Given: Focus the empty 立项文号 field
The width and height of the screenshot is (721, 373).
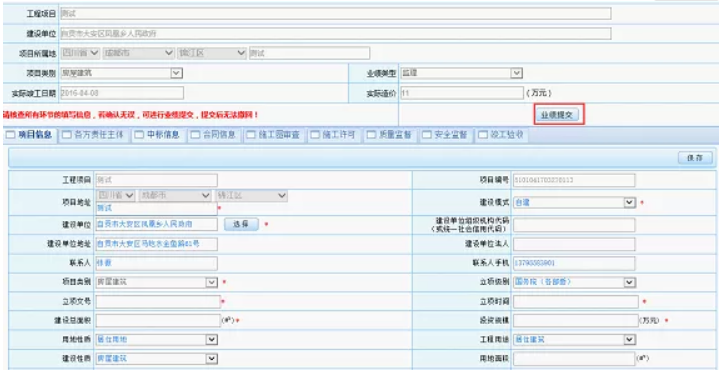Looking at the screenshot, I should click(158, 301).
